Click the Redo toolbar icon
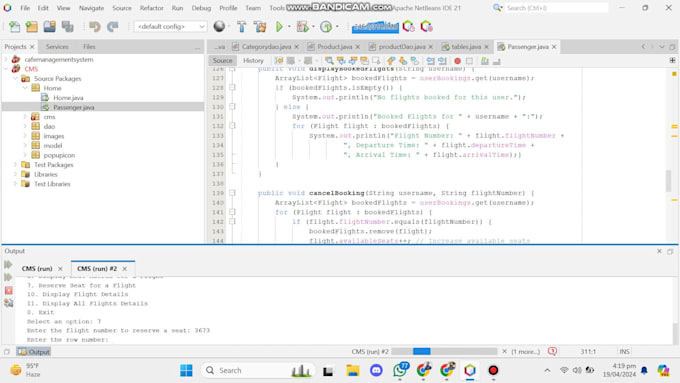The height and width of the screenshot is (383, 680). tap(112, 26)
